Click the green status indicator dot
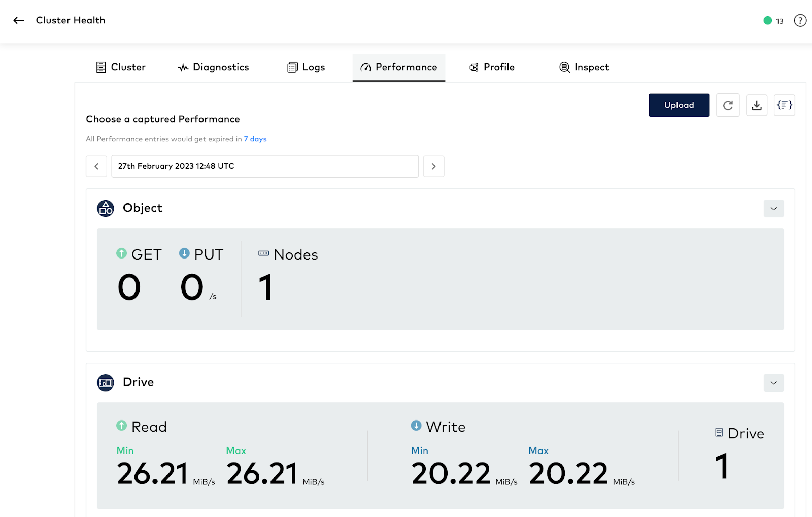812x517 pixels. click(x=767, y=21)
